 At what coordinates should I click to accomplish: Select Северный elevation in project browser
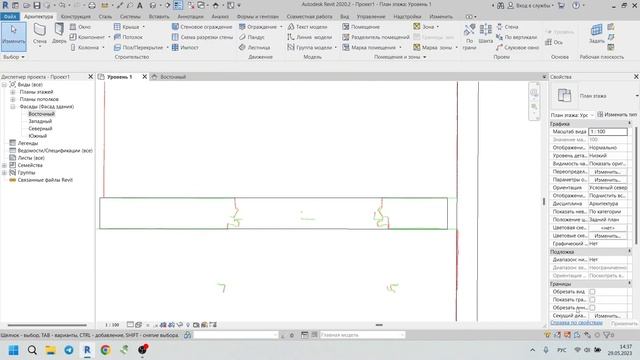[x=40, y=129]
